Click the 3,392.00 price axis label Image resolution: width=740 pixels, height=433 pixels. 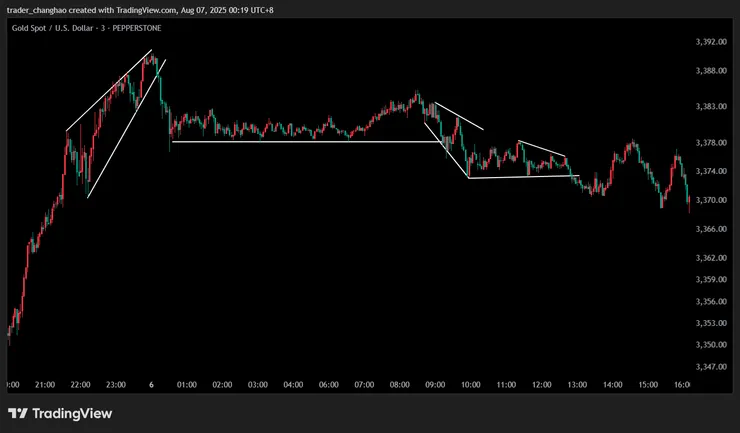[x=711, y=42]
